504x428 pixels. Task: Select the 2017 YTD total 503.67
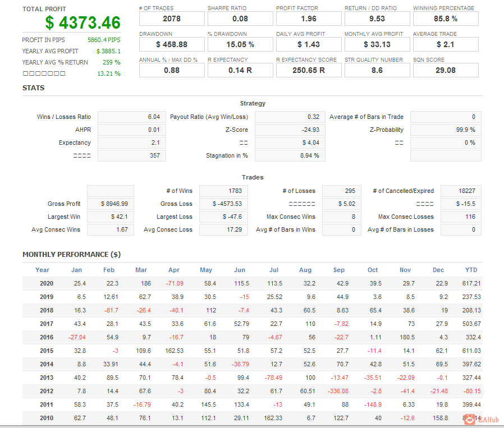tap(471, 324)
